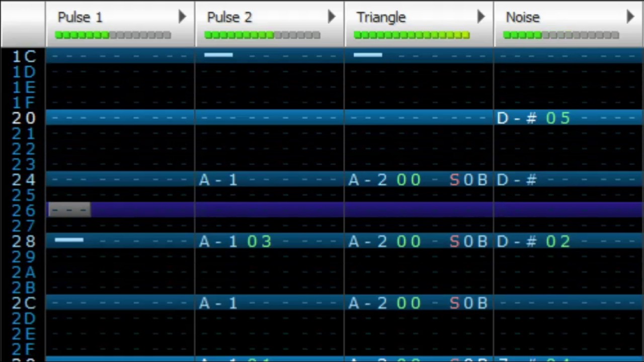Select Triangle S0B effect at row 28
This screenshot has width=644, height=362.
click(x=468, y=242)
